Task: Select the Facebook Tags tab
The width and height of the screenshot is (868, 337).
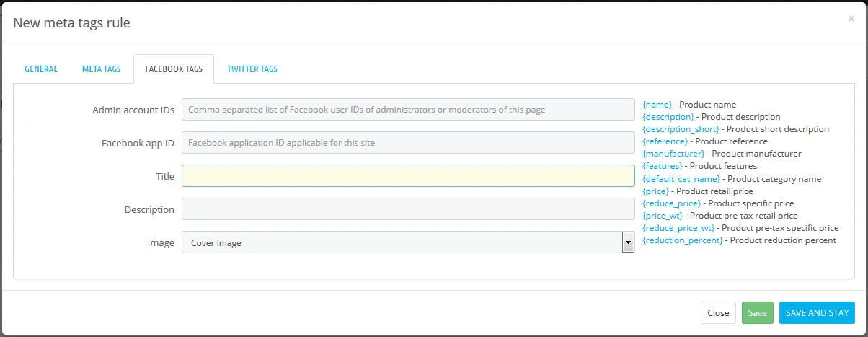Action: tap(174, 69)
